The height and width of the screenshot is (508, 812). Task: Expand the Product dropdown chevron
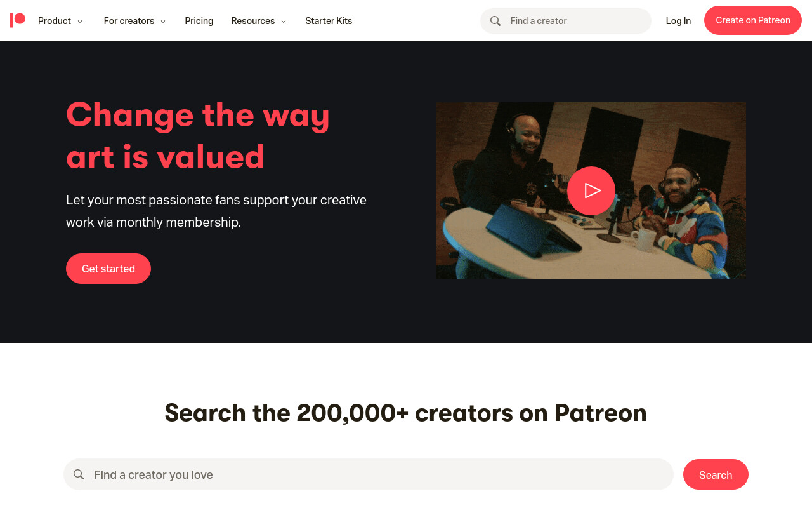80,22
